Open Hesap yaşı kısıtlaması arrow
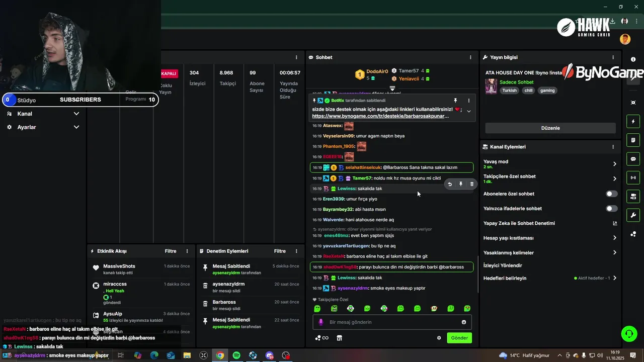Viewport: 644px width, 362px height. click(614, 238)
